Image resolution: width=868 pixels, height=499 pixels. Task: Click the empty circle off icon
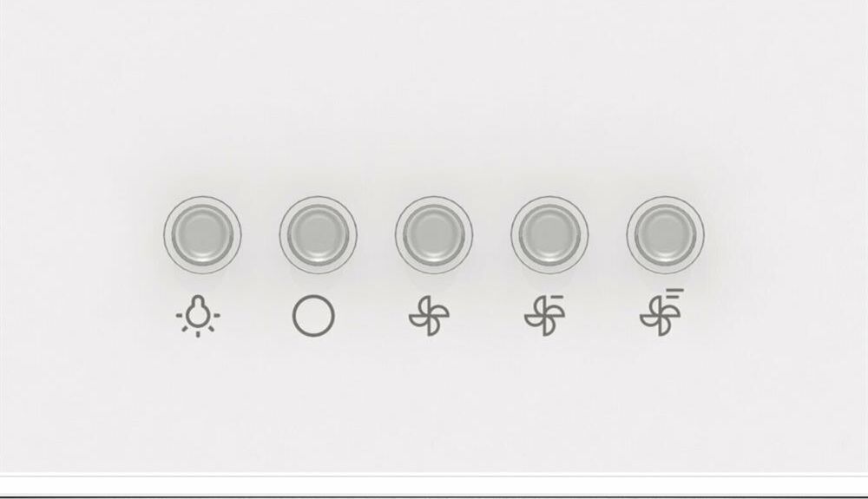pyautogui.click(x=313, y=315)
